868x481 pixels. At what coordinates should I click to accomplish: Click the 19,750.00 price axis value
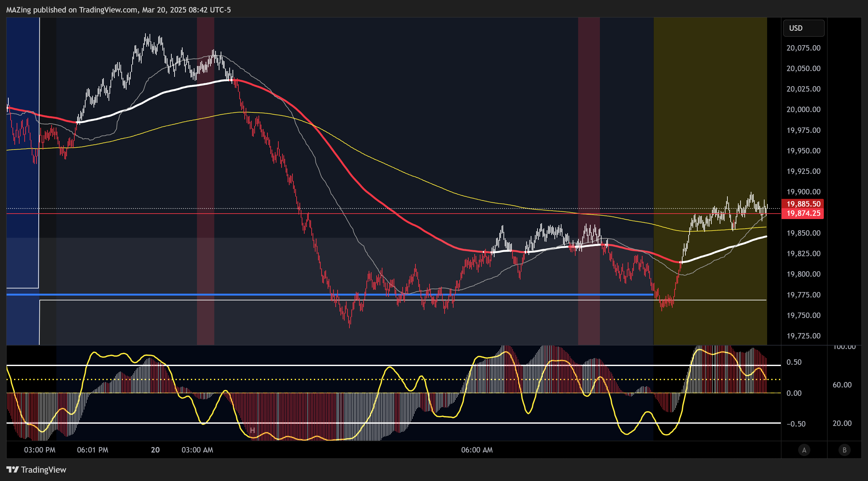(803, 316)
